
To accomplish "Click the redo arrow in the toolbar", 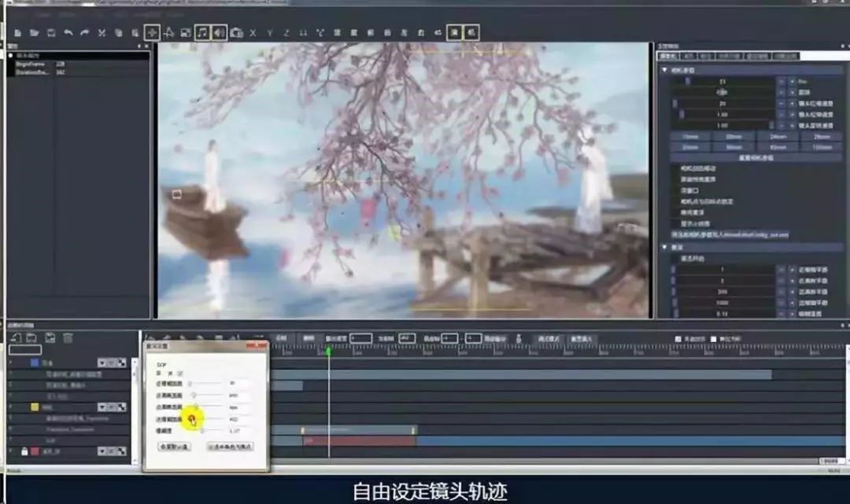I will (x=85, y=32).
